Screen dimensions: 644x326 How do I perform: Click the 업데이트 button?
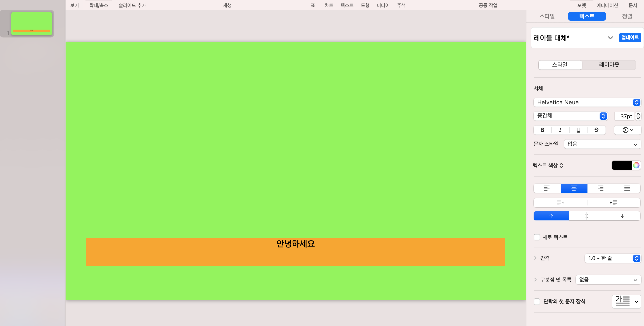tap(630, 37)
